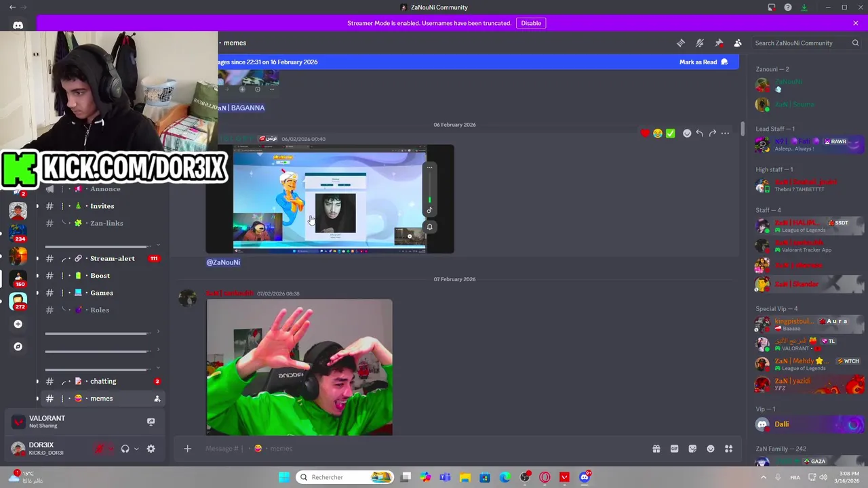The image size is (868, 488).
Task: Click DOR3IX user avatar panel
Action: 46,449
